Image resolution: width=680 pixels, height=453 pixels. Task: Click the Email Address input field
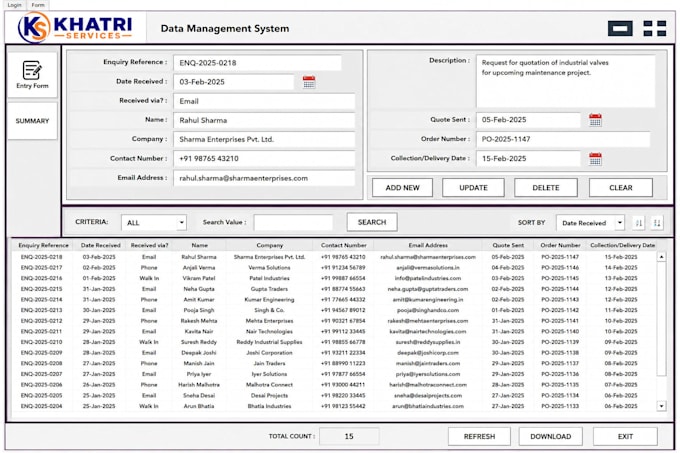click(x=264, y=178)
